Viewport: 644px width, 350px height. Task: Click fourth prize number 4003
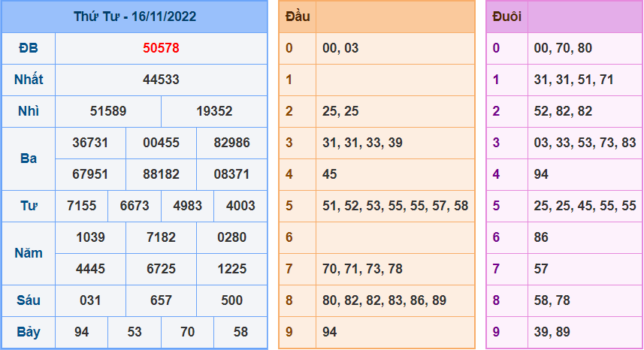tap(240, 206)
